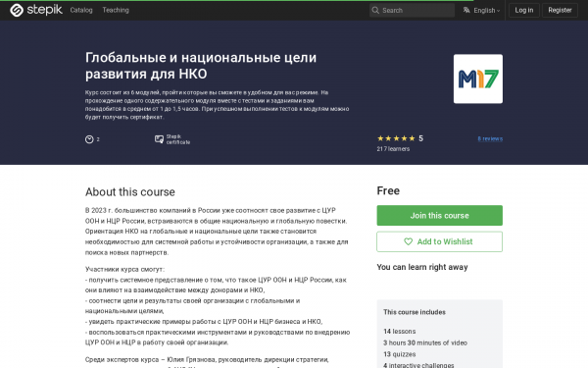Click the course title heading
Screen dimensions: 588x368
201,66
